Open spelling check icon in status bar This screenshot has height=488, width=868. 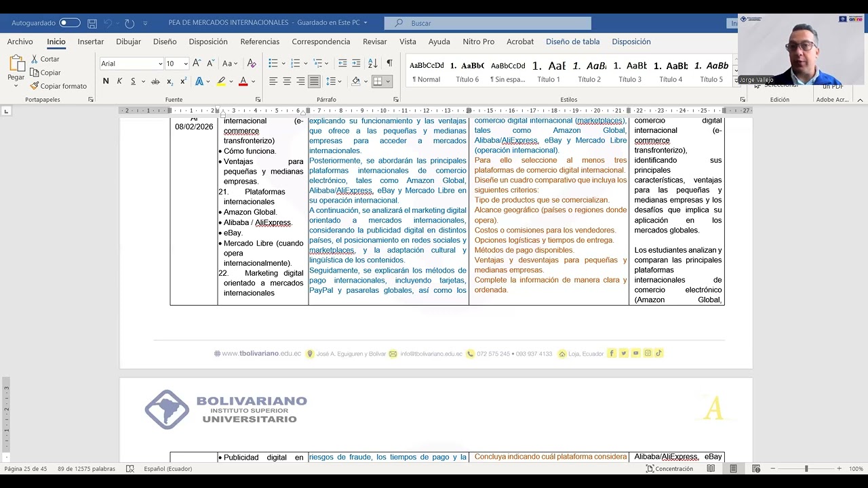point(130,469)
